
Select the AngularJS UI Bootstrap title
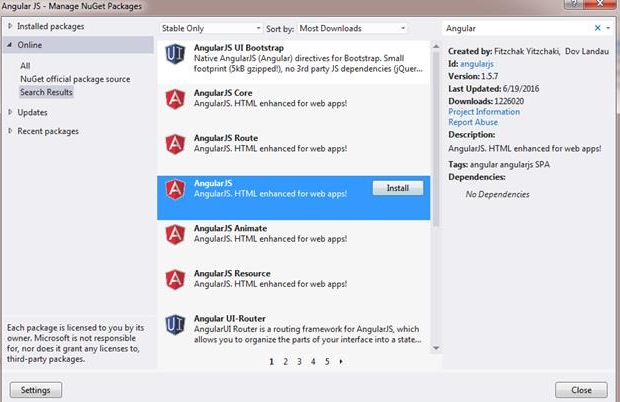tap(239, 48)
